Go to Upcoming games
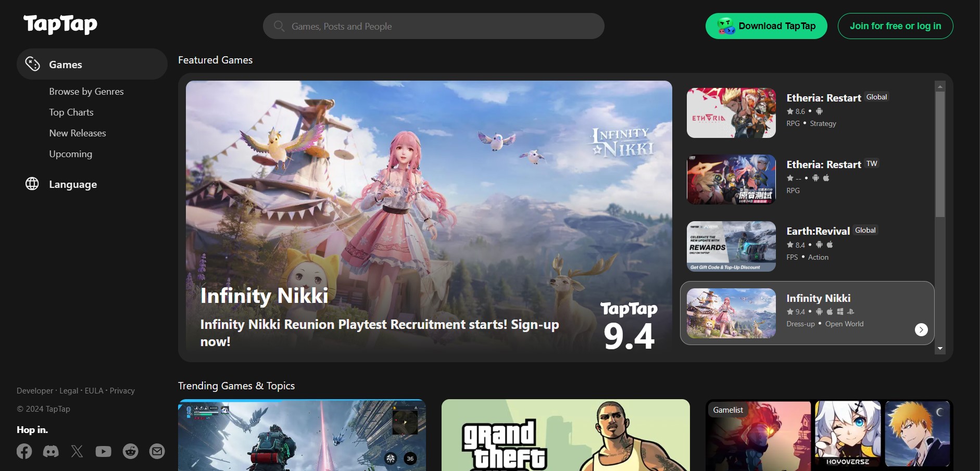 coord(71,154)
